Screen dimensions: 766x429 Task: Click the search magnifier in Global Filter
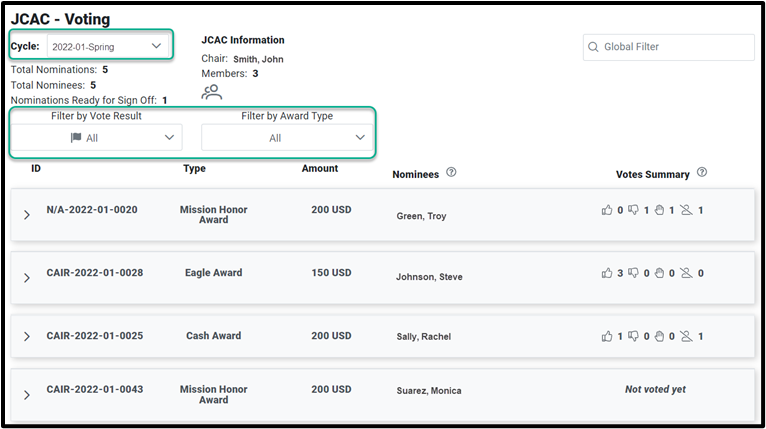tap(593, 47)
